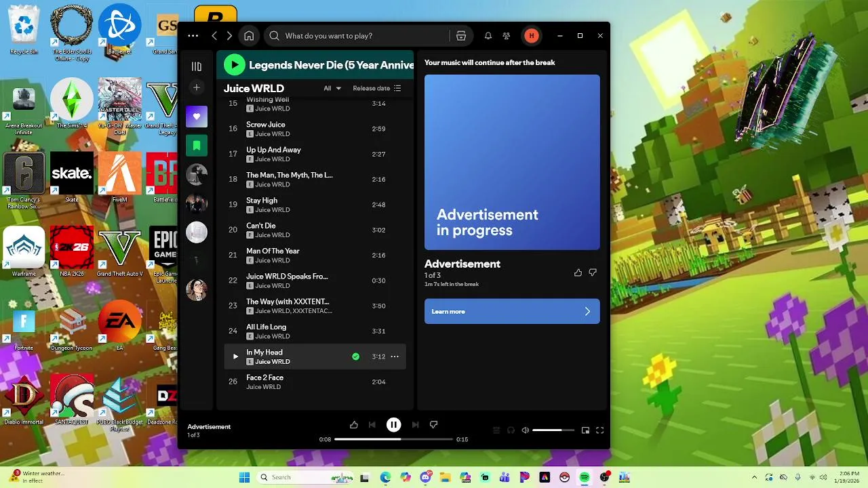Screen dimensions: 868x488
Task: Play album with green play button
Action: coord(234,65)
